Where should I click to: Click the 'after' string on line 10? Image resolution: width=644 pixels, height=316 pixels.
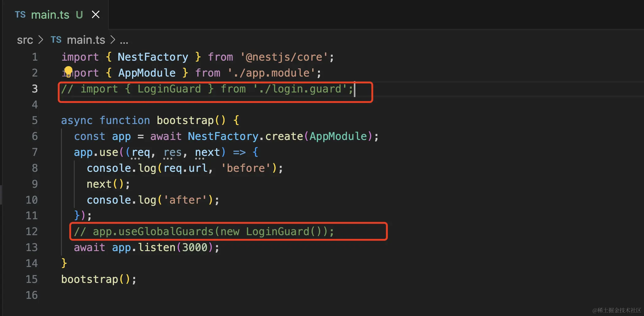(x=185, y=200)
